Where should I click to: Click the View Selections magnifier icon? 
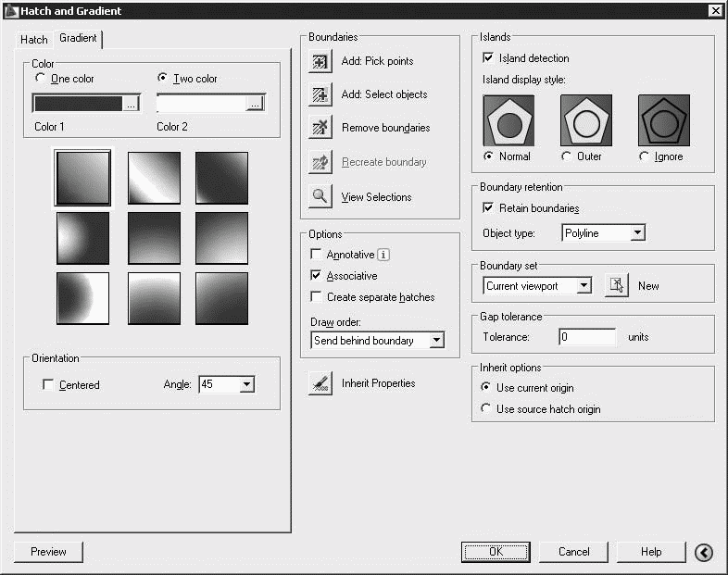tap(320, 196)
